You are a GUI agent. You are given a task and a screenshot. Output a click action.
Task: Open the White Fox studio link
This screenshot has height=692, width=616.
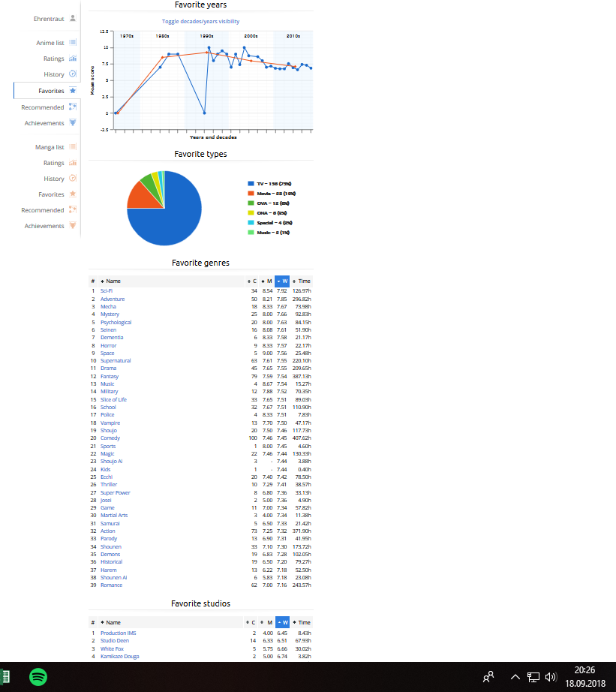[x=112, y=648]
